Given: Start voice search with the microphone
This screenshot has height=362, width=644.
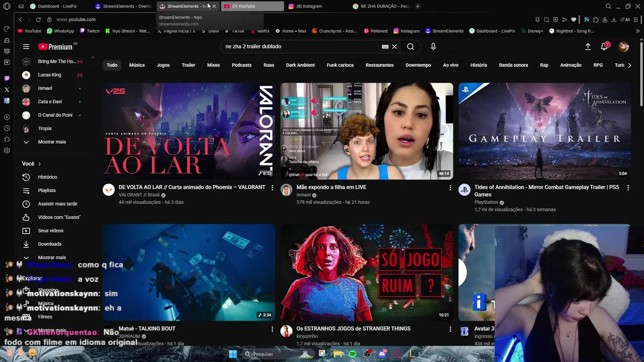Looking at the screenshot, I should [433, 47].
